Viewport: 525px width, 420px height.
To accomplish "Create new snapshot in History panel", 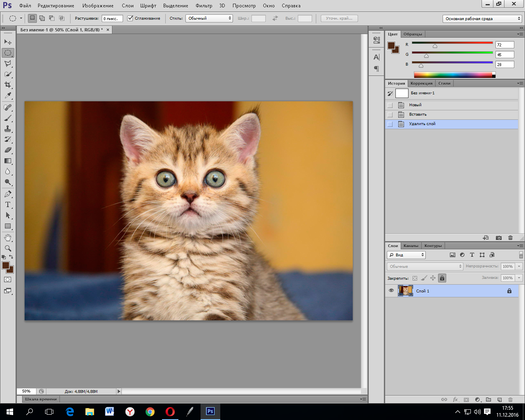I will pos(498,238).
